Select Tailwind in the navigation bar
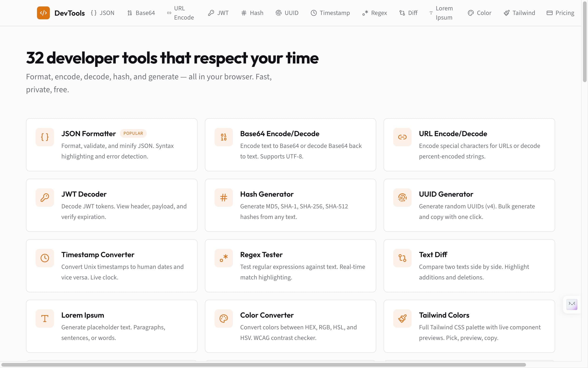Viewport: 588px width, 368px height. (x=519, y=13)
